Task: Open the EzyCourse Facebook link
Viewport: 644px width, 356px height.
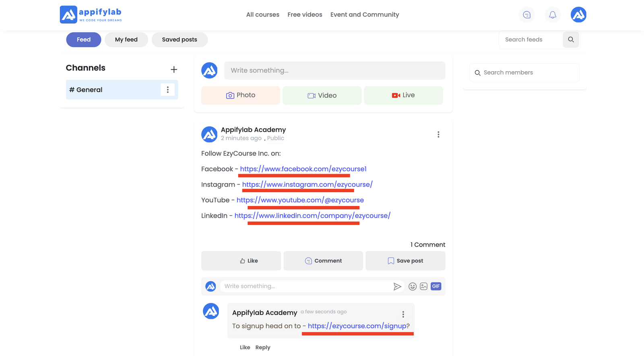Action: click(x=303, y=169)
